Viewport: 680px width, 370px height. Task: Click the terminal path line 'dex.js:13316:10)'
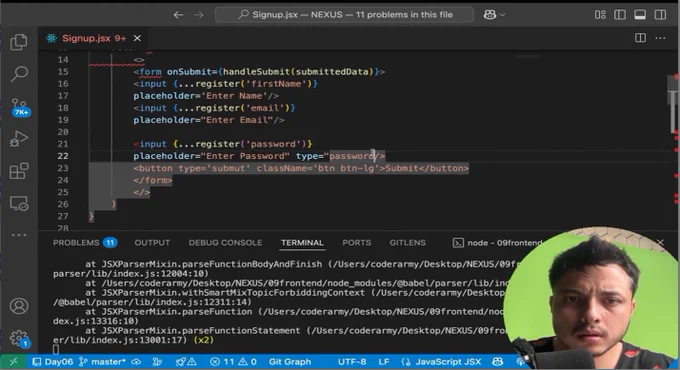(x=95, y=321)
